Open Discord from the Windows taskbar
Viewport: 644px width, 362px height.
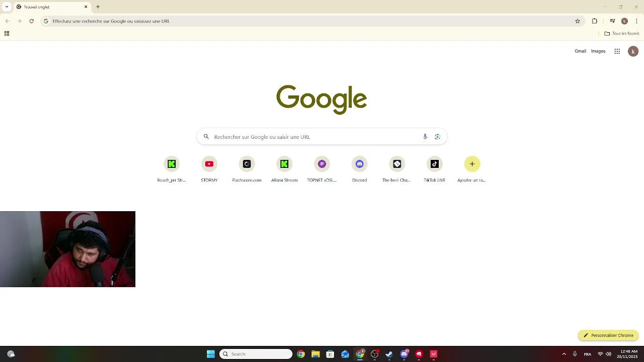tap(404, 354)
